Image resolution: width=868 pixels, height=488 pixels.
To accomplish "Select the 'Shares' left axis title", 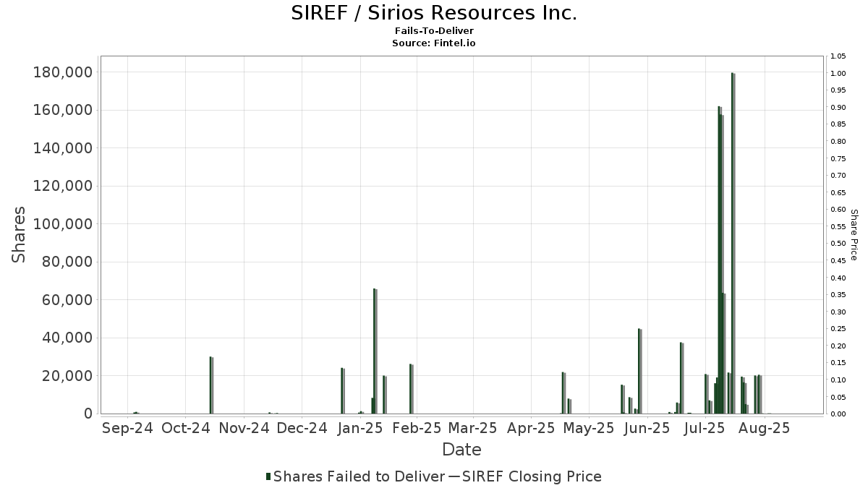I will tap(19, 235).
